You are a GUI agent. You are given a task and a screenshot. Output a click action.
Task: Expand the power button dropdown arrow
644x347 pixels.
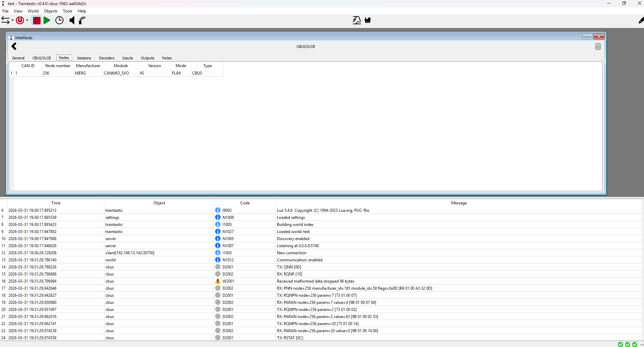click(x=27, y=21)
